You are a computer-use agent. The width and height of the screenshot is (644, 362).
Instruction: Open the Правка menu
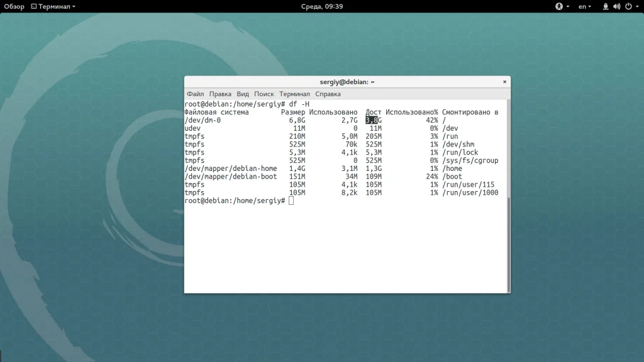pos(220,94)
